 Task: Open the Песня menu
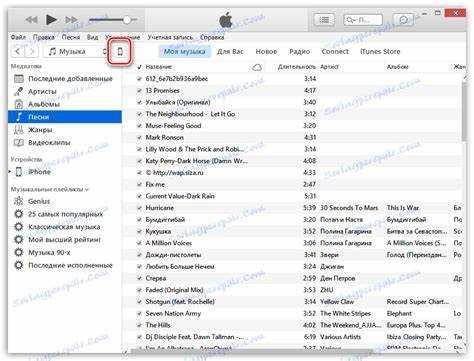click(71, 37)
